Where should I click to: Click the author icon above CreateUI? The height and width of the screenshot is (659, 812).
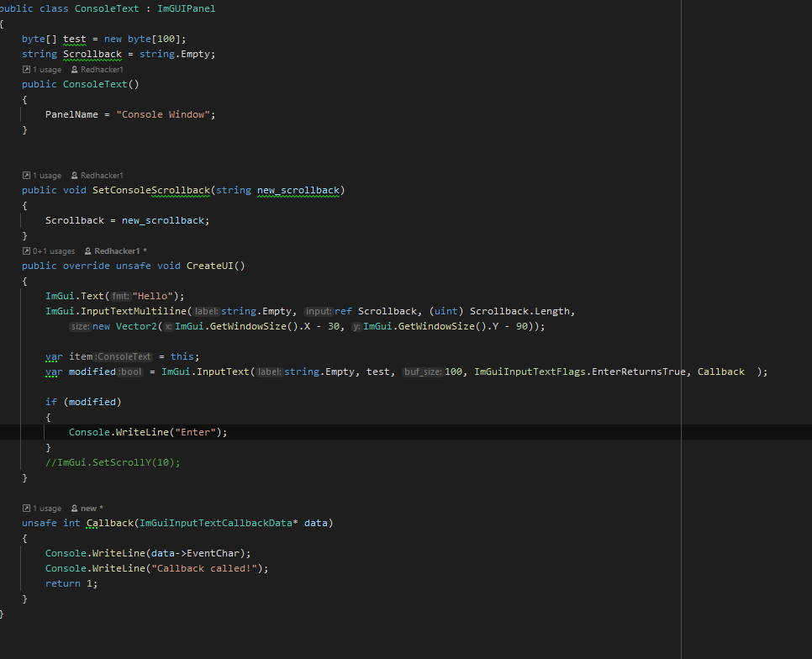tap(88, 251)
